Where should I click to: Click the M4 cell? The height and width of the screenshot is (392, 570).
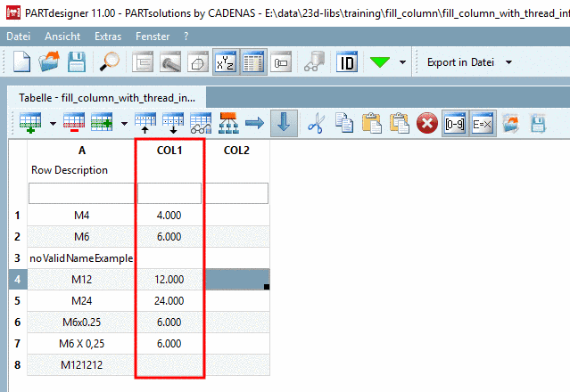[x=82, y=216]
